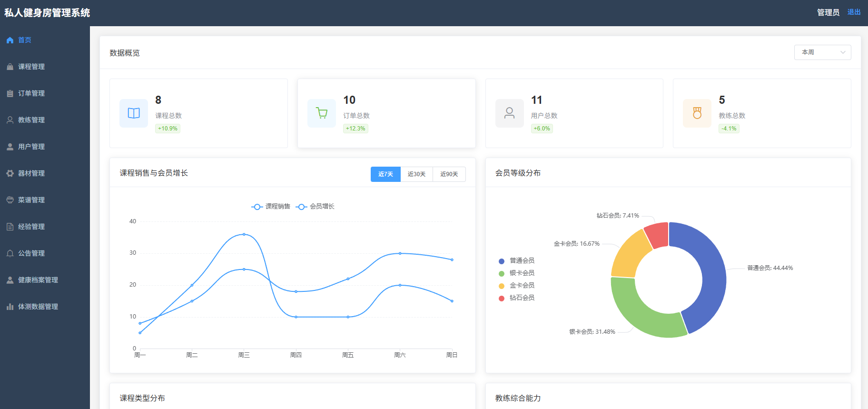The height and width of the screenshot is (409, 868).
Task: Go to 公告管理
Action: [45, 253]
